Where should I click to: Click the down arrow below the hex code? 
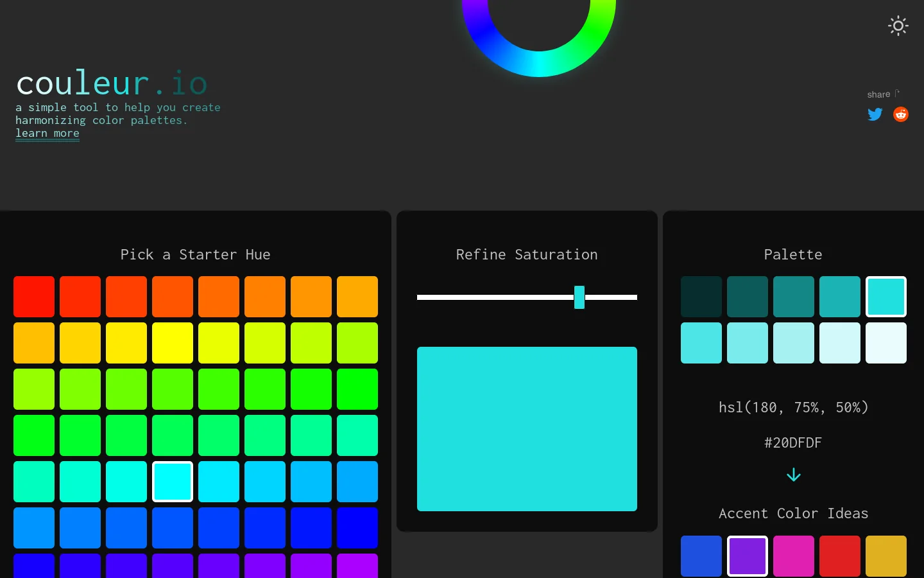click(x=794, y=475)
